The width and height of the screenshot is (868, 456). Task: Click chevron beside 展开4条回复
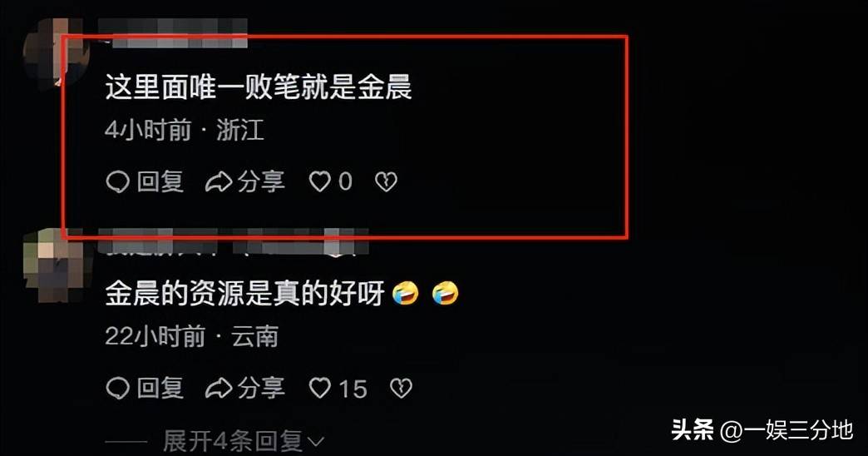pyautogui.click(x=316, y=443)
